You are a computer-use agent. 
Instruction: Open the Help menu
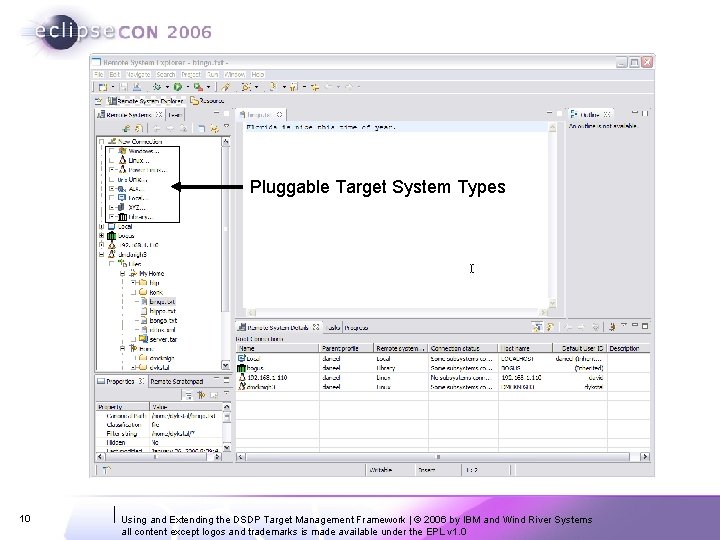pyautogui.click(x=258, y=74)
